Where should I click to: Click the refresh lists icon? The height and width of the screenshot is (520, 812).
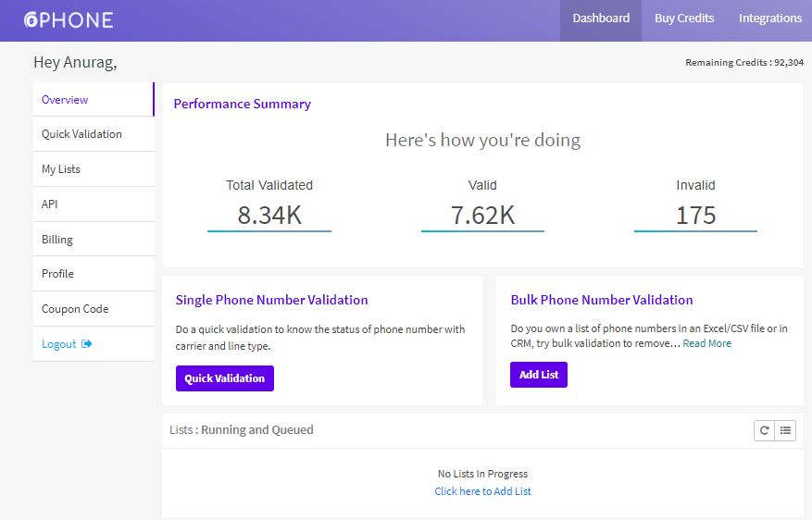[x=764, y=430]
